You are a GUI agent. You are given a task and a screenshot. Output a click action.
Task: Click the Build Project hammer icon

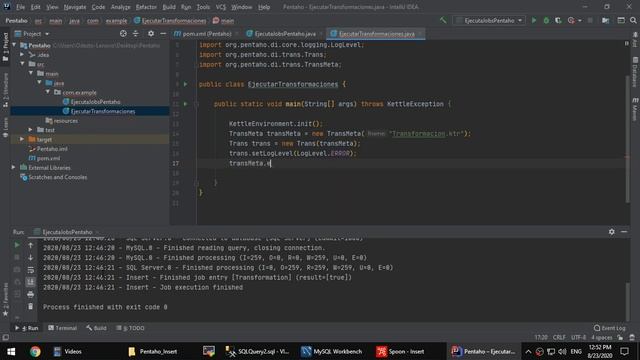443,20
